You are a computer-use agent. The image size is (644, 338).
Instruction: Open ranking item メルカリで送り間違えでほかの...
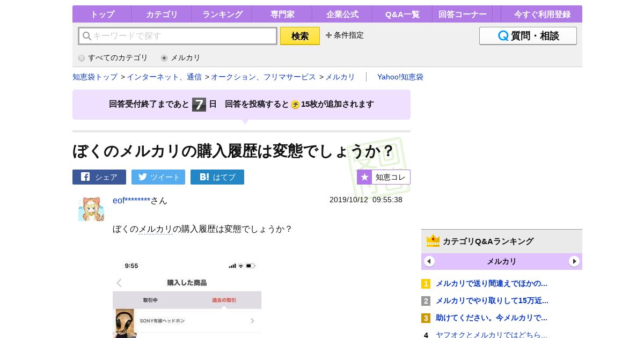click(492, 283)
